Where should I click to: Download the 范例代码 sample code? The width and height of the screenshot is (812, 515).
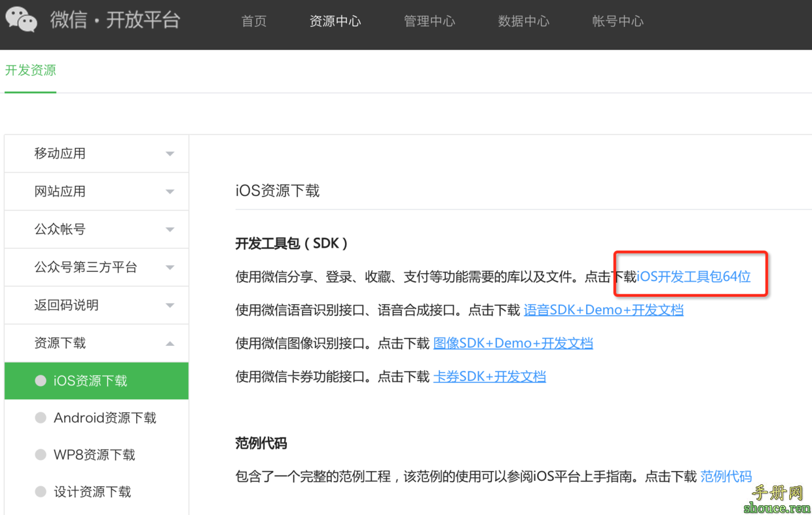pos(726,476)
